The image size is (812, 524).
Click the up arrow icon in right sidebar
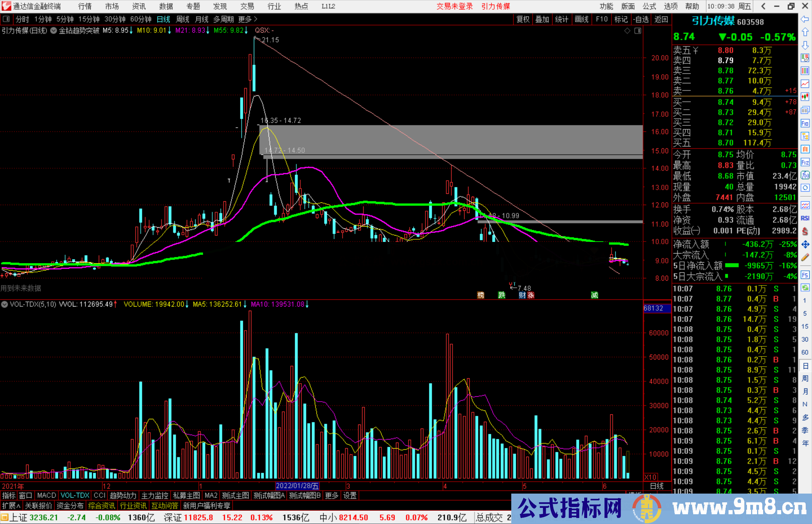coord(805,32)
